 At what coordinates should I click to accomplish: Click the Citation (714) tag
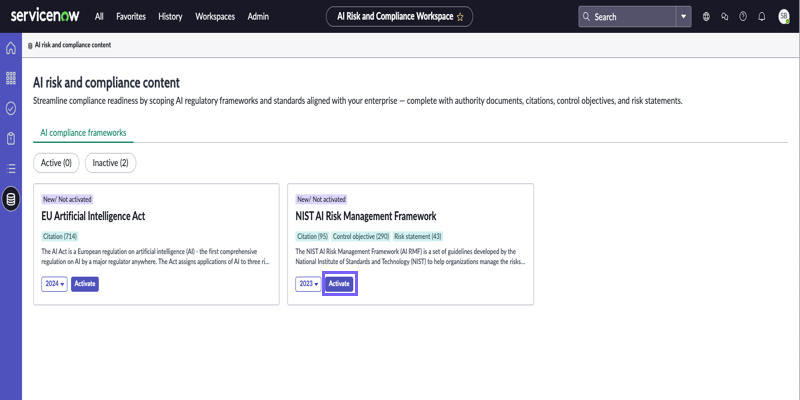coord(60,236)
